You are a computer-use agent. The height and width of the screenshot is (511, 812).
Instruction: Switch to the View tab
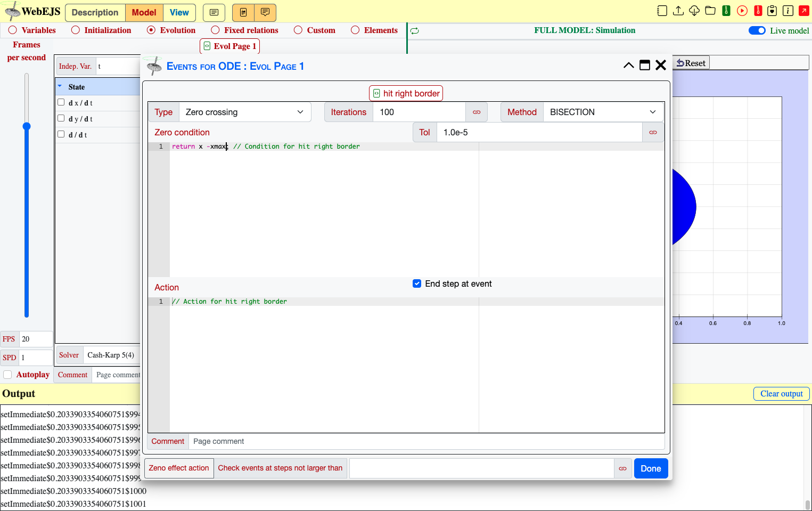click(179, 12)
